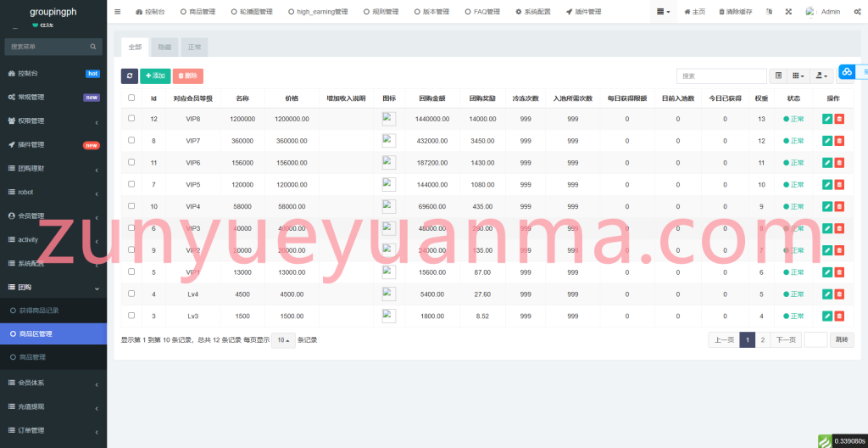868x448 pixels.
Task: Click the refresh table button
Action: click(x=130, y=76)
